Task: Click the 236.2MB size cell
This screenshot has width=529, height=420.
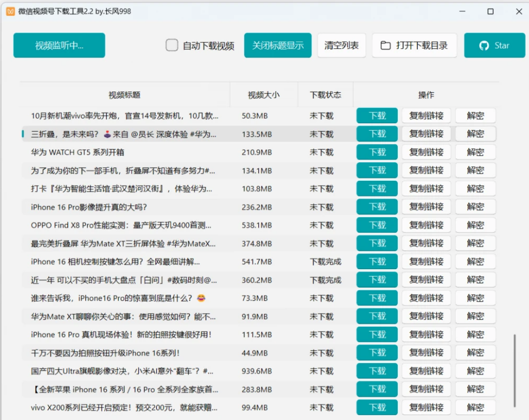Action: pyautogui.click(x=257, y=207)
